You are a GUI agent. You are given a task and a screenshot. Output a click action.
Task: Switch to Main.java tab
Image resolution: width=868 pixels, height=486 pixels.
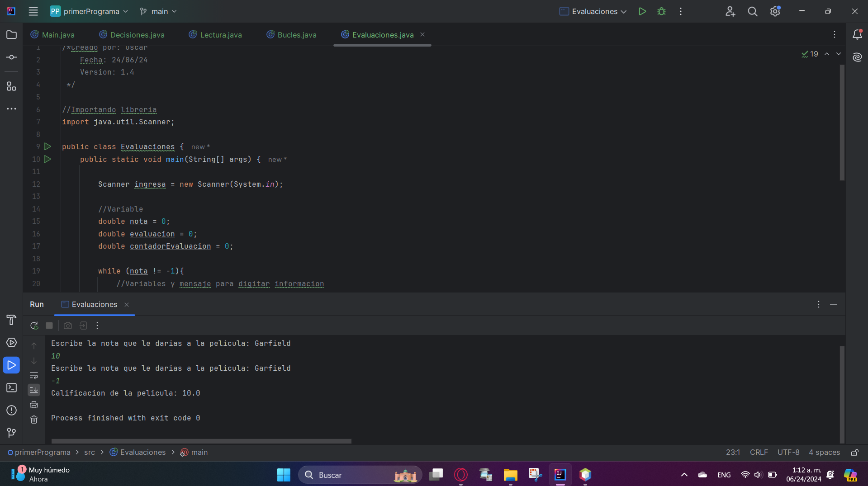(52, 35)
